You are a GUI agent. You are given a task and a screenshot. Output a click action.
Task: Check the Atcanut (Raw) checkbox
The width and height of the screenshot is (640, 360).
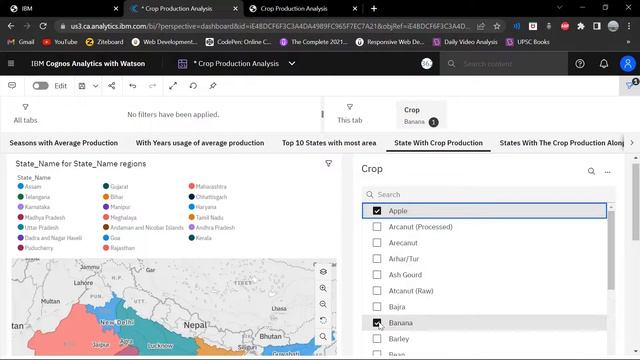[x=377, y=291]
